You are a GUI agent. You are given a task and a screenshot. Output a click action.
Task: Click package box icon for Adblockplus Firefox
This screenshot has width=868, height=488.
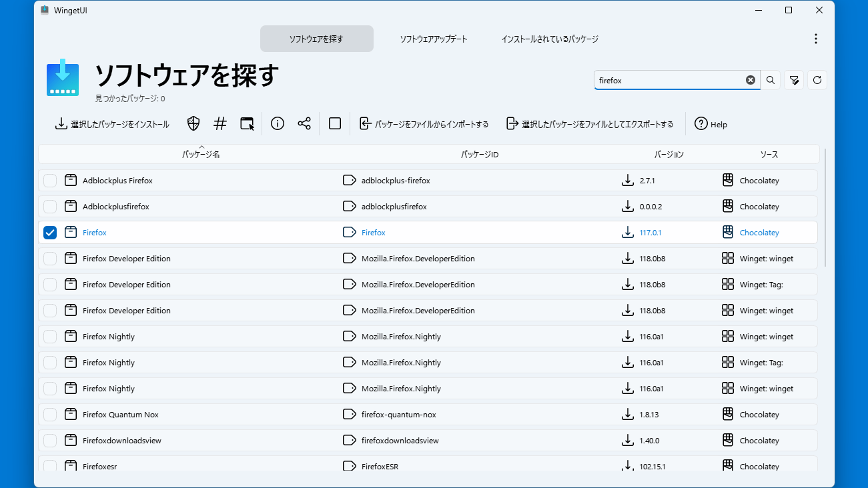click(71, 180)
